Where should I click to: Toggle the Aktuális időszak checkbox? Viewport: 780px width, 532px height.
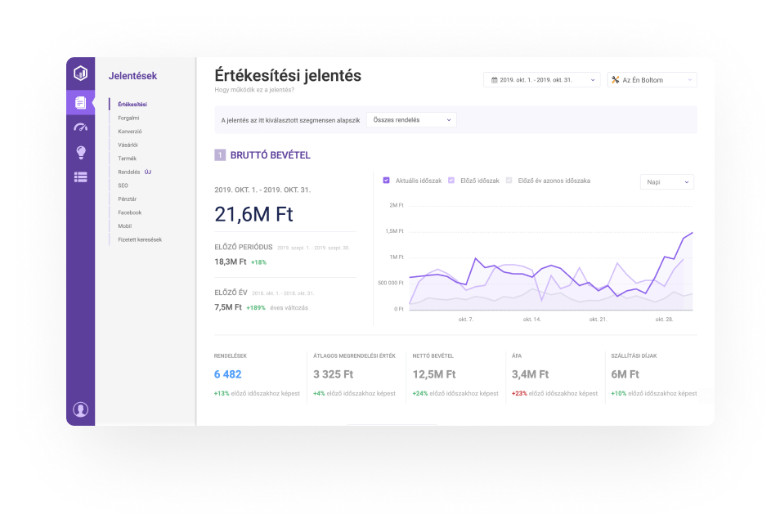(x=387, y=181)
